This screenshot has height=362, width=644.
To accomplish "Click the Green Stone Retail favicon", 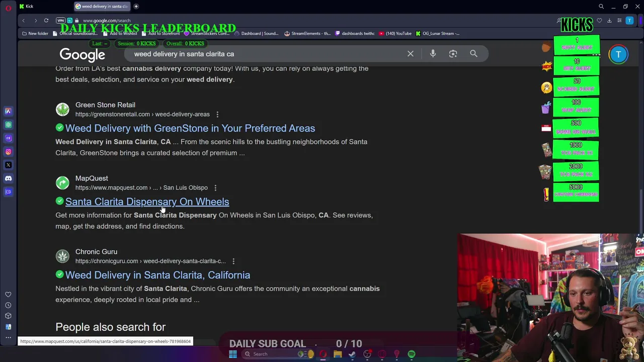I will coord(62,109).
